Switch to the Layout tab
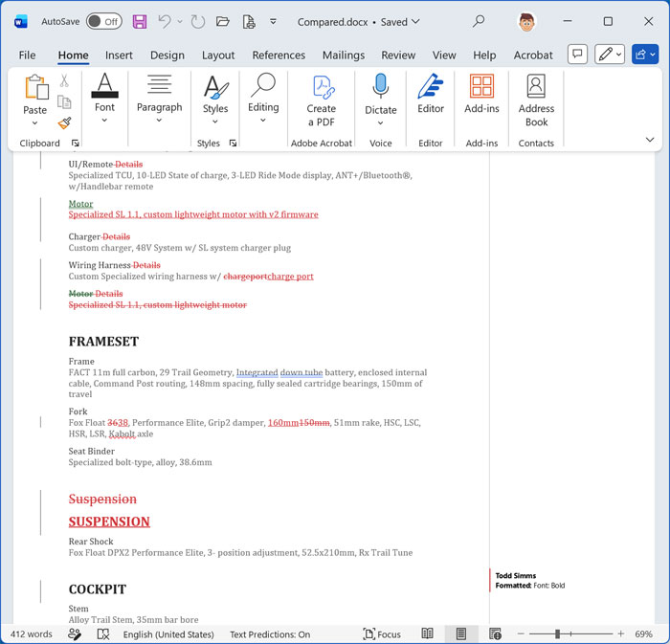The image size is (670, 644). (x=218, y=56)
